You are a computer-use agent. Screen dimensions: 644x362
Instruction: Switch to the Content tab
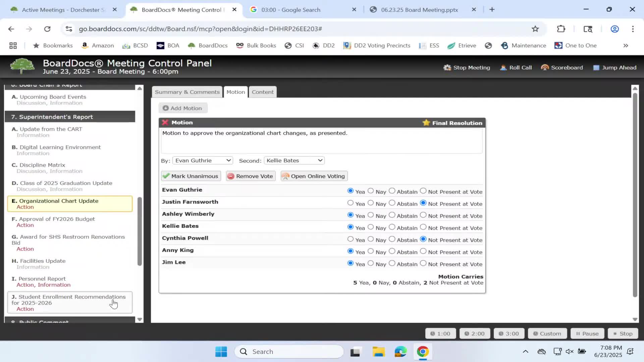pos(262,92)
